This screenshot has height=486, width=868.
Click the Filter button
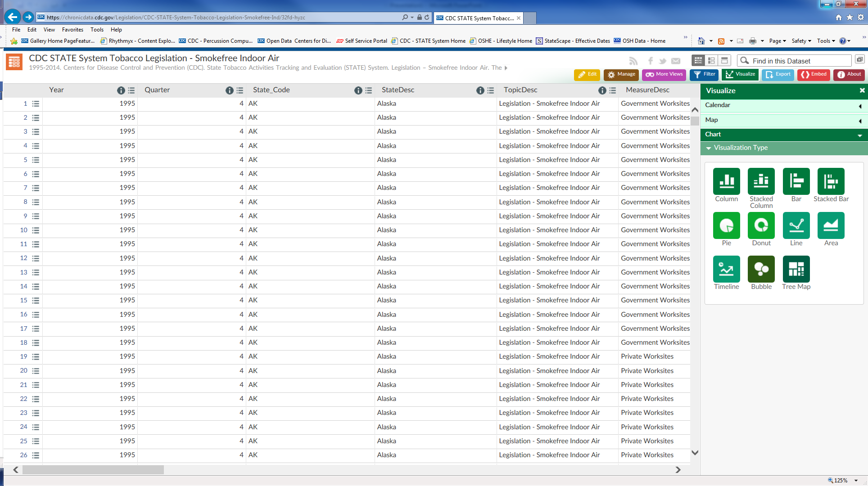704,74
